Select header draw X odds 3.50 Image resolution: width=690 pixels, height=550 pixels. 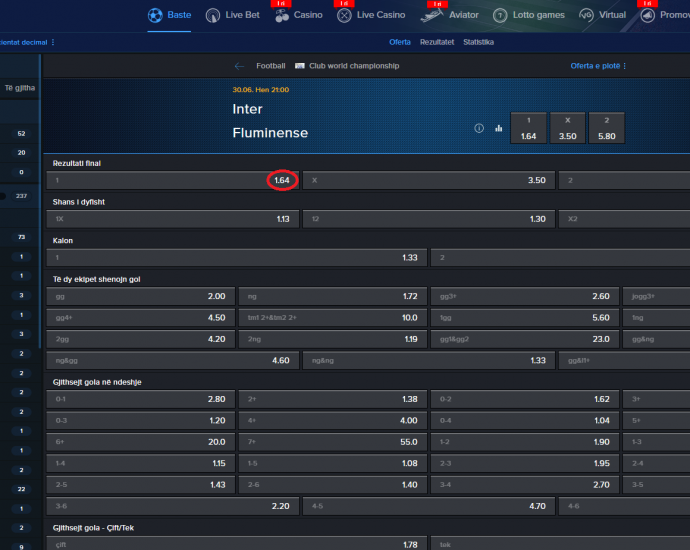(x=568, y=128)
